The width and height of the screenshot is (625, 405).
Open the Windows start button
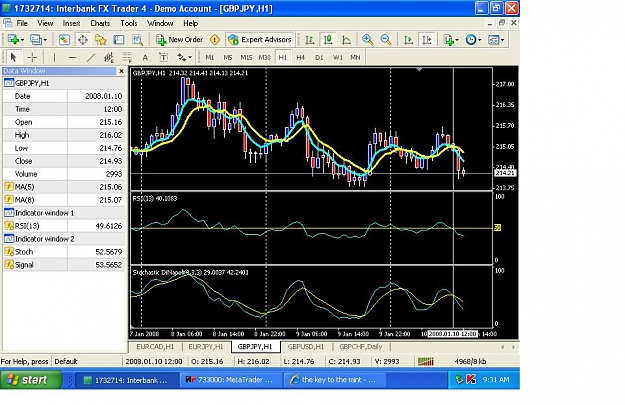click(30, 379)
